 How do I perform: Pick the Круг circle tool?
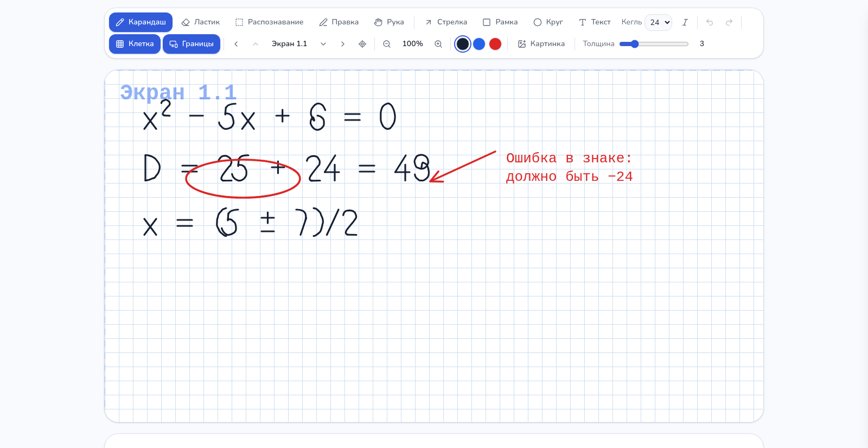point(548,22)
